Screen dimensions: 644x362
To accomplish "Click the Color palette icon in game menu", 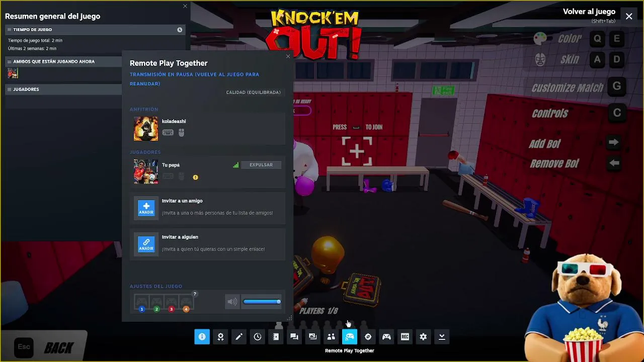I will pyautogui.click(x=540, y=38).
